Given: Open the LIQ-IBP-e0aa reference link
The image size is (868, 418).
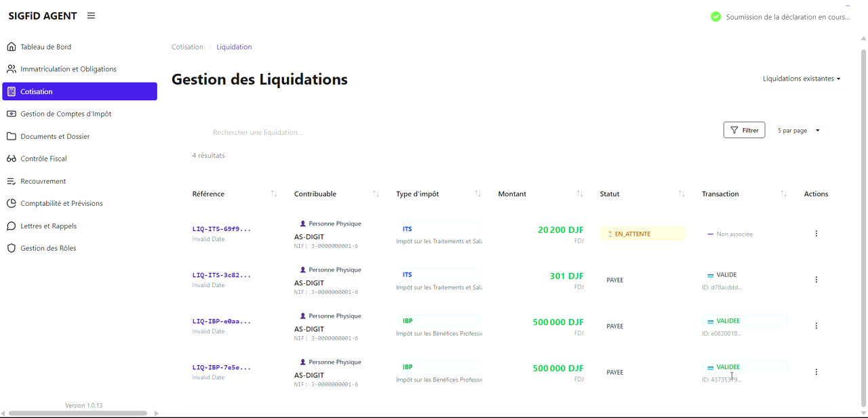Looking at the screenshot, I should click(x=221, y=321).
